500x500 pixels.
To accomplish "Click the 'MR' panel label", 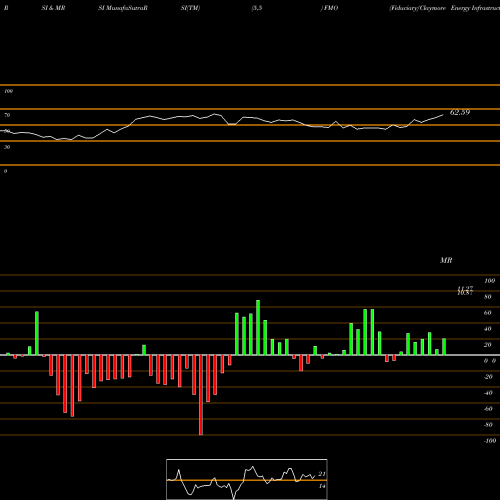I will [446, 260].
